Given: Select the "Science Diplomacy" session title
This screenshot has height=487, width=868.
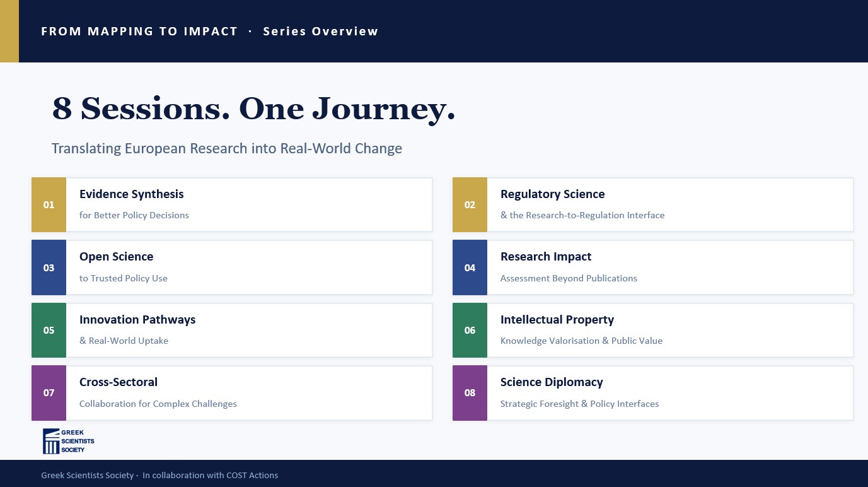Looking at the screenshot, I should (x=552, y=382).
